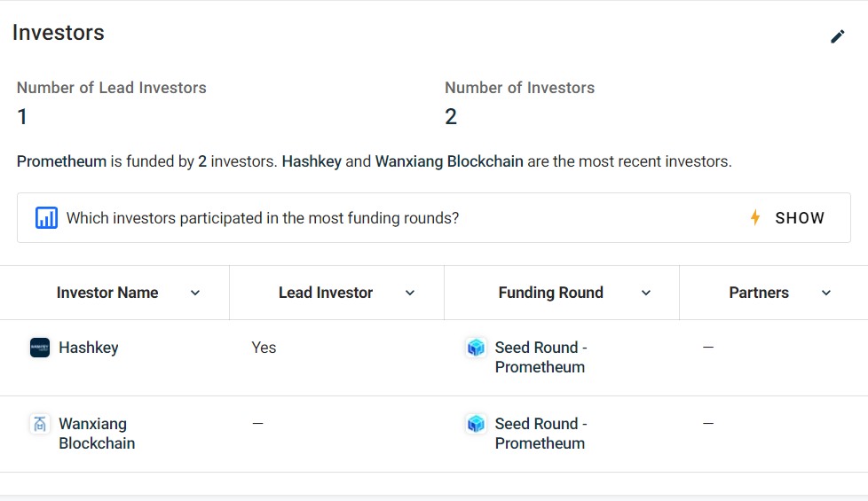The image size is (868, 501).
Task: Click the funding rounds question text
Action: 263,218
